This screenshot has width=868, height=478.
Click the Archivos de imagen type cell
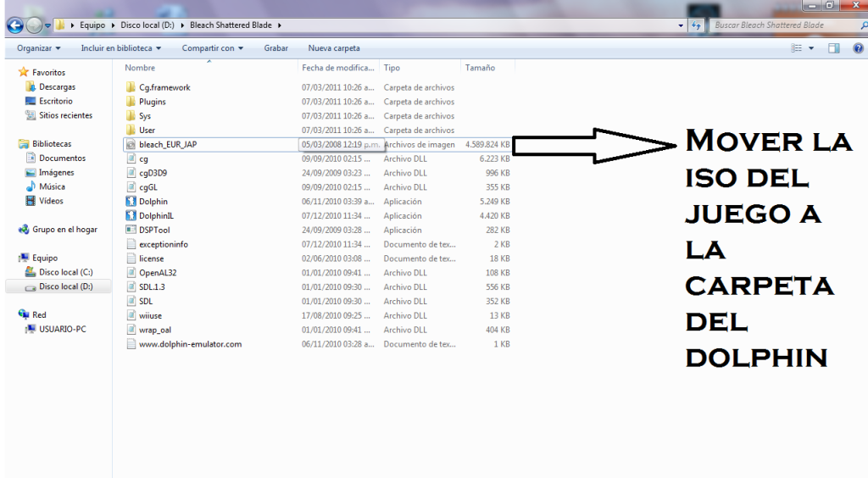pyautogui.click(x=420, y=144)
